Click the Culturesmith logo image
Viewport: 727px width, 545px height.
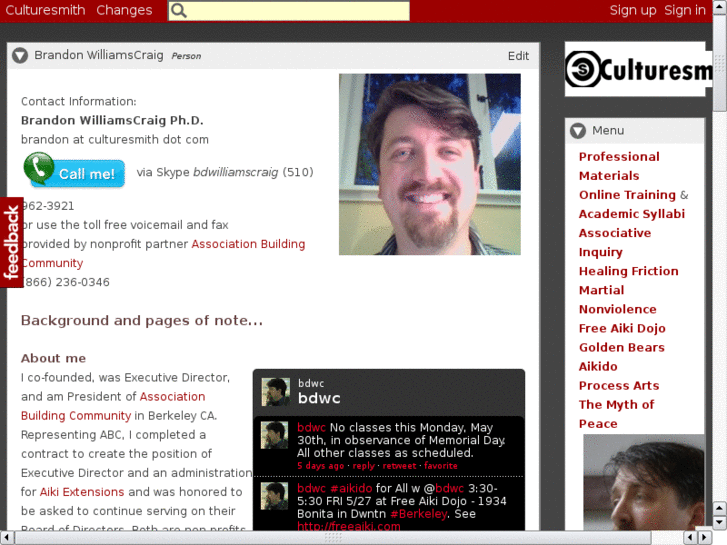[638, 69]
